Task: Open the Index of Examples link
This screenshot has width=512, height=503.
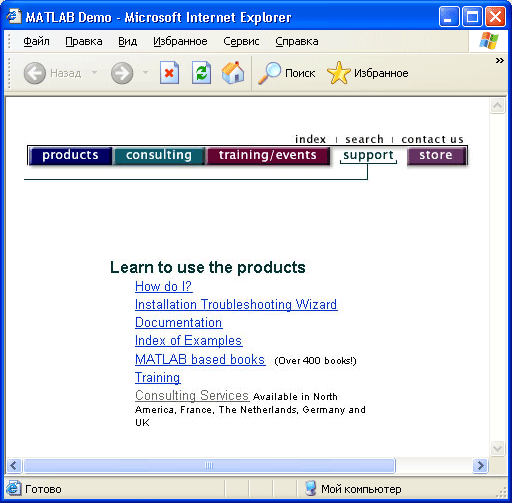Action: pyautogui.click(x=188, y=341)
